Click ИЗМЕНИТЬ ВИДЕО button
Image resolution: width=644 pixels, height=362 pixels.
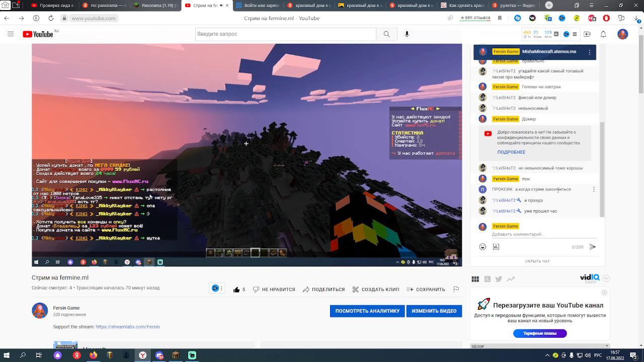pyautogui.click(x=434, y=311)
